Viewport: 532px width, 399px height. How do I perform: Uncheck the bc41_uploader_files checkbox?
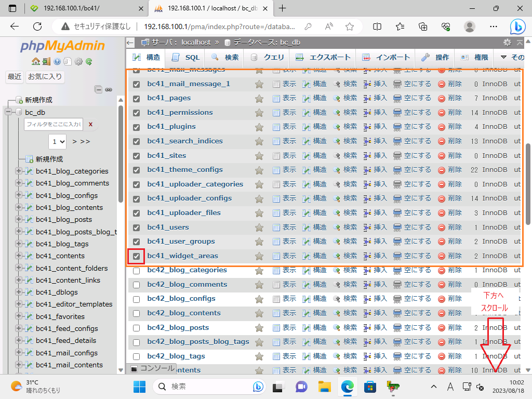tap(136, 213)
